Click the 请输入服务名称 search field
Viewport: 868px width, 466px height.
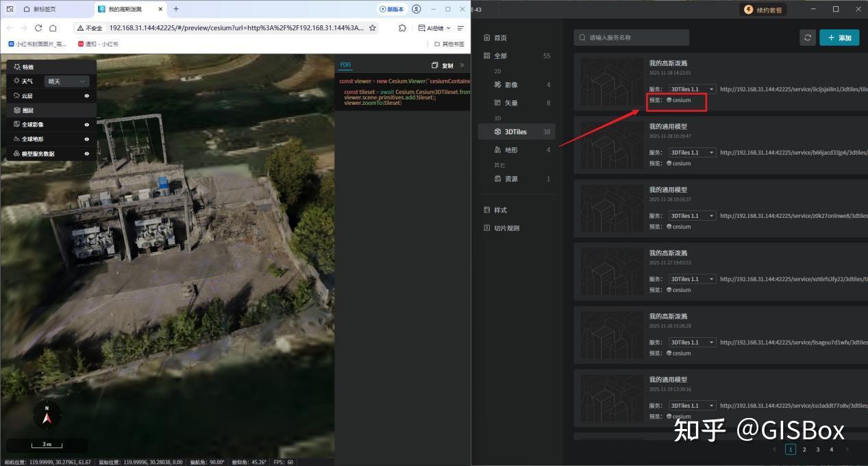pos(634,38)
